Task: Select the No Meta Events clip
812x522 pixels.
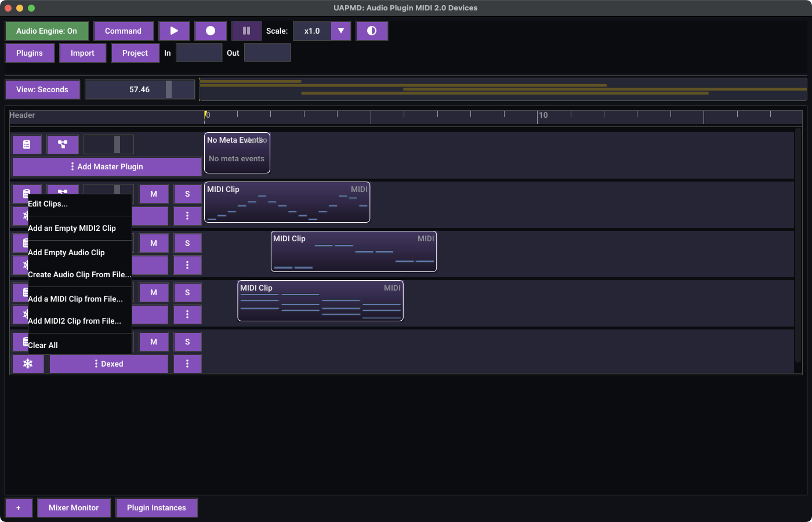Action: pos(237,153)
